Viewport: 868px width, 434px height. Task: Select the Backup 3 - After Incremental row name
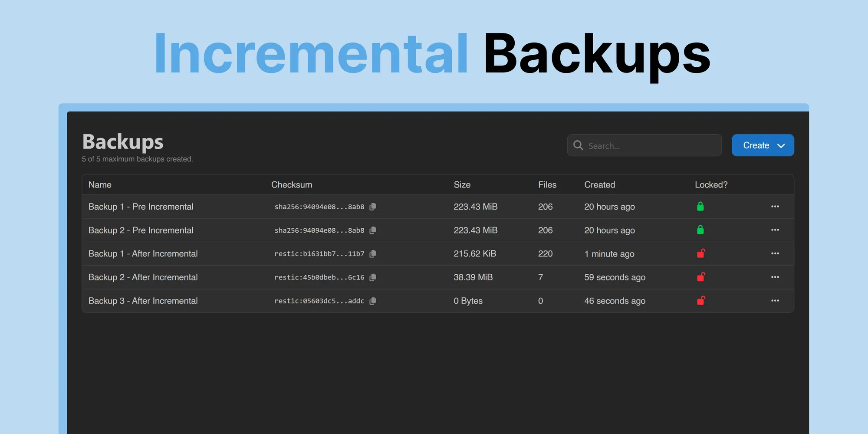143,301
